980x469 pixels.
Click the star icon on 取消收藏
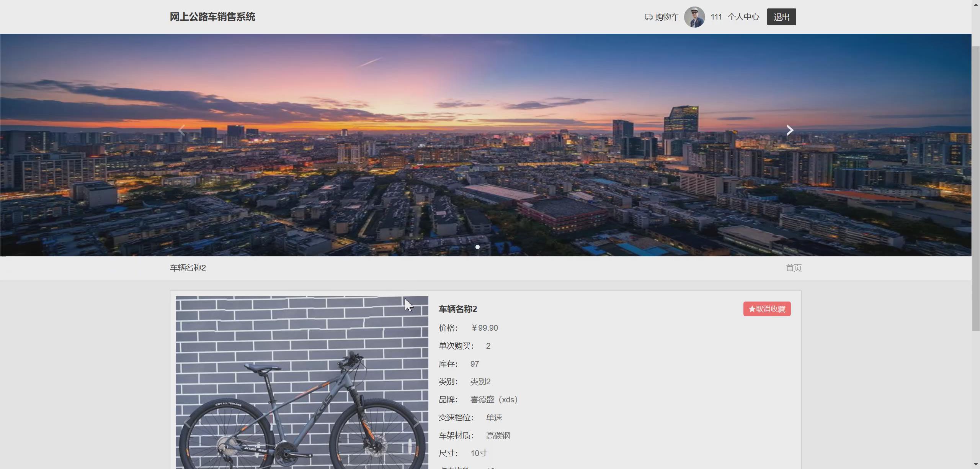pyautogui.click(x=752, y=309)
